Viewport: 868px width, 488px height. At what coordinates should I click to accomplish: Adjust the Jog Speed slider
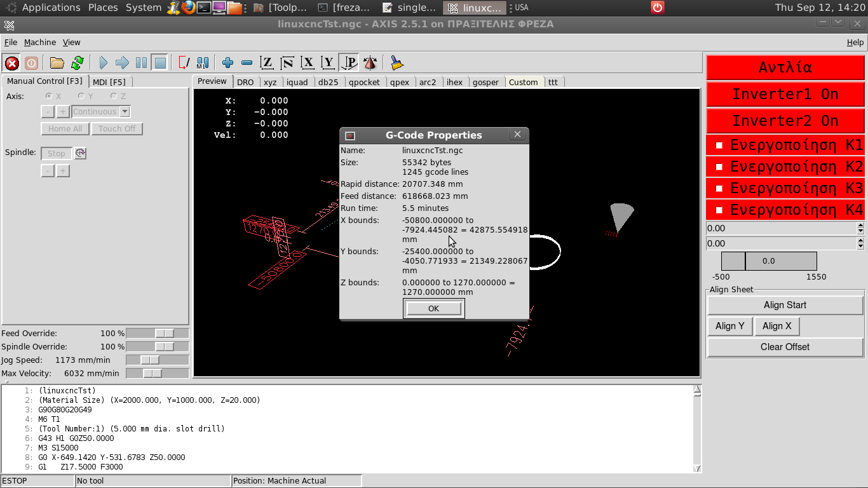[158, 360]
